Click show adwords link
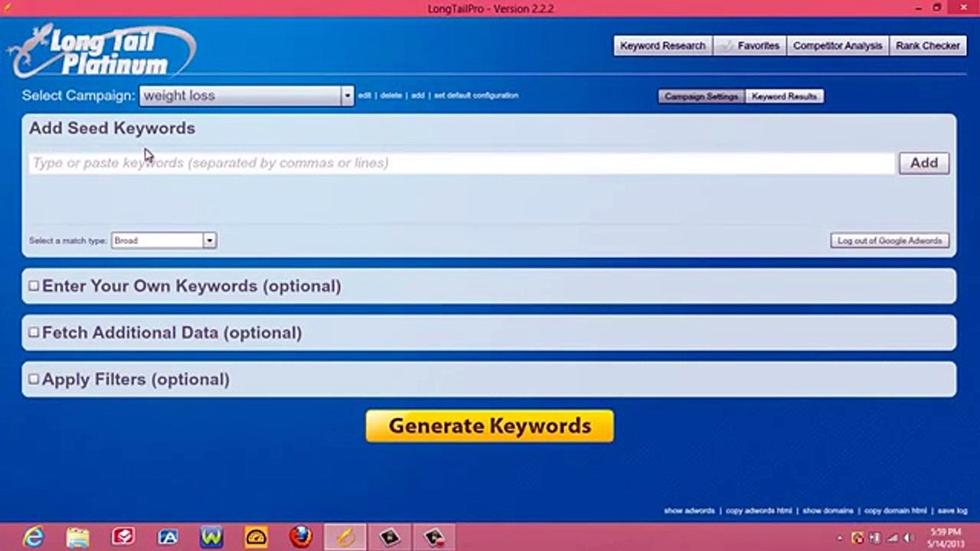 pos(689,510)
